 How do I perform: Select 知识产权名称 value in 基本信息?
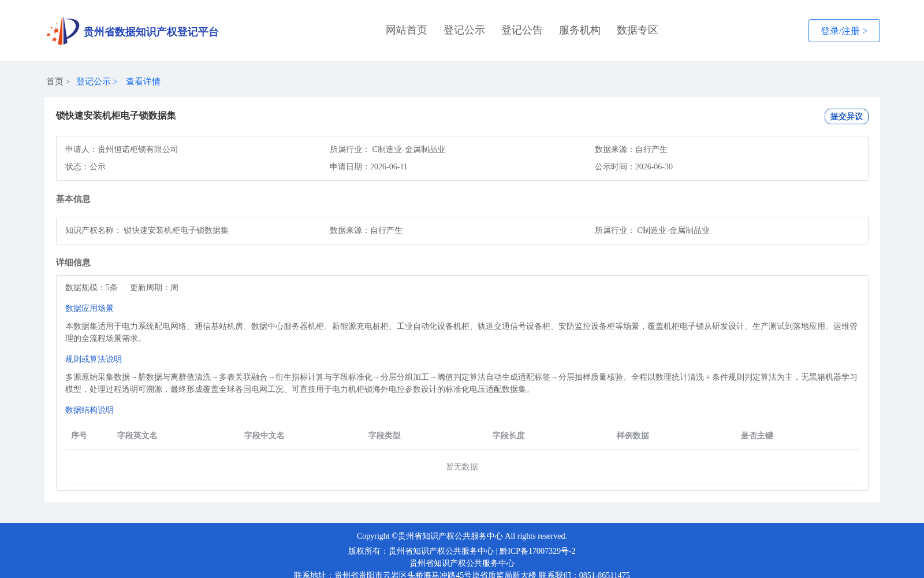click(x=176, y=230)
